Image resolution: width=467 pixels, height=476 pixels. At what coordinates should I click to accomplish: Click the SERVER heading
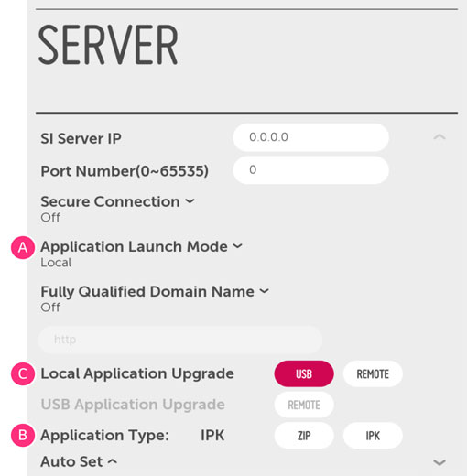click(x=108, y=45)
